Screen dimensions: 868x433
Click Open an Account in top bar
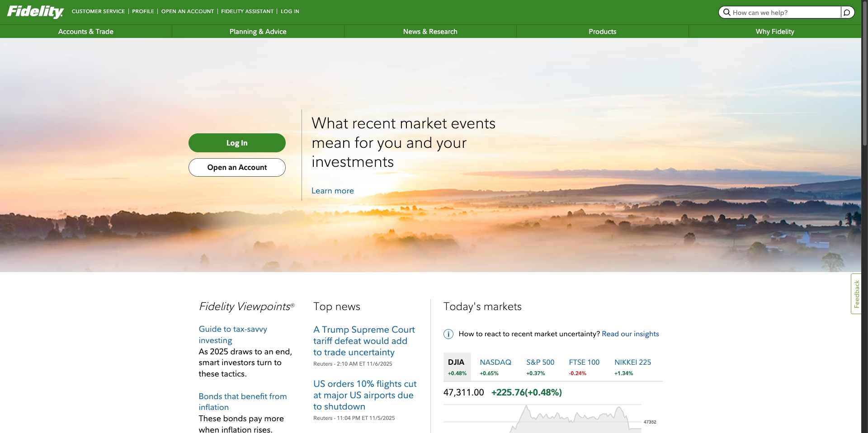click(x=188, y=11)
